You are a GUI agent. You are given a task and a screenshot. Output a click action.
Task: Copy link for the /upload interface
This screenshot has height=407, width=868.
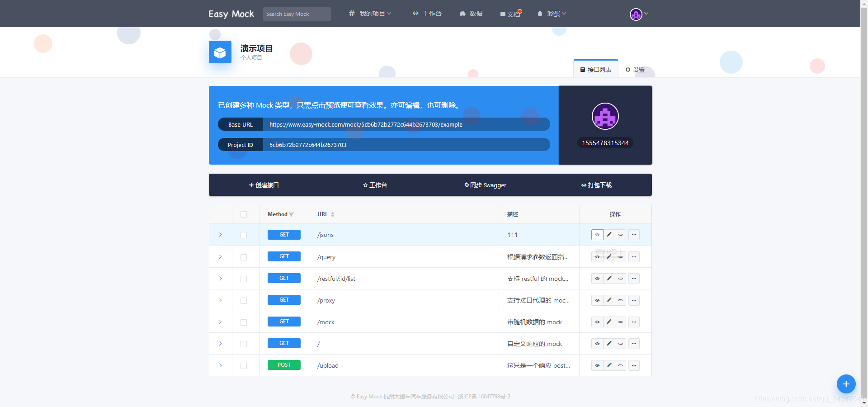coord(621,365)
